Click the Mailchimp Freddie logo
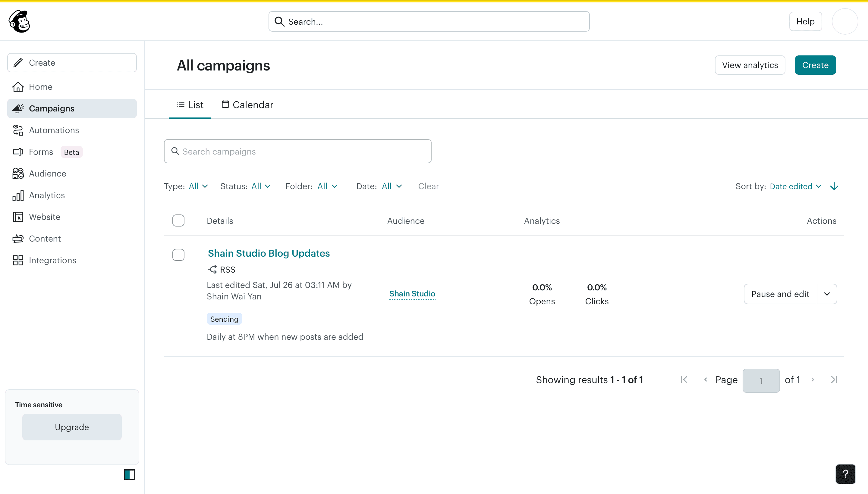Image resolution: width=868 pixels, height=494 pixels. pos(19,21)
